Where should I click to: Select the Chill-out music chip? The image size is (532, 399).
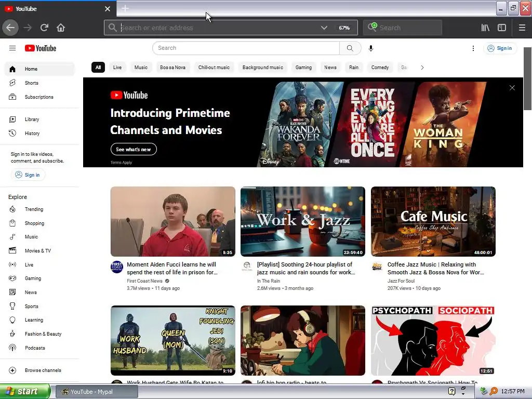(214, 68)
